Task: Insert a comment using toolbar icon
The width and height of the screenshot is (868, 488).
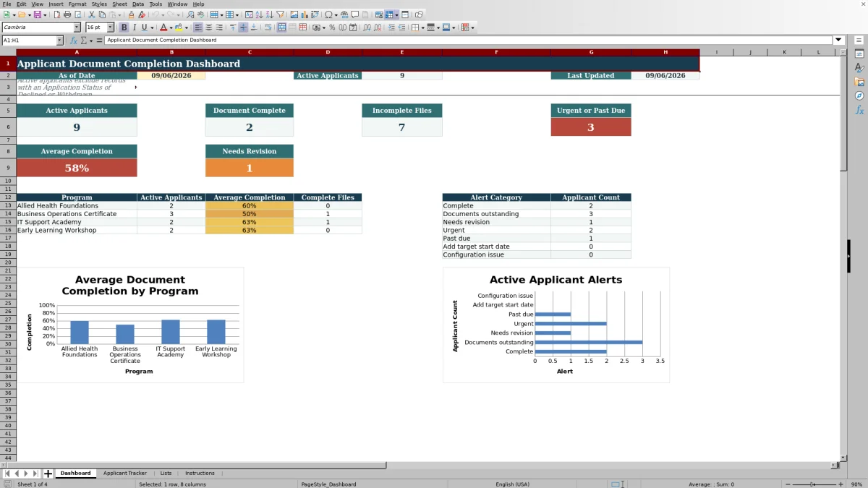Action: tap(355, 14)
